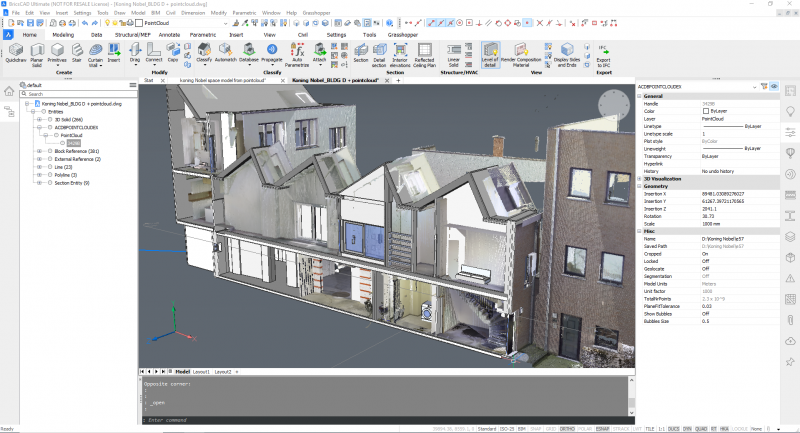Open the Structure tree panel icon in left sidebar

coord(9,111)
